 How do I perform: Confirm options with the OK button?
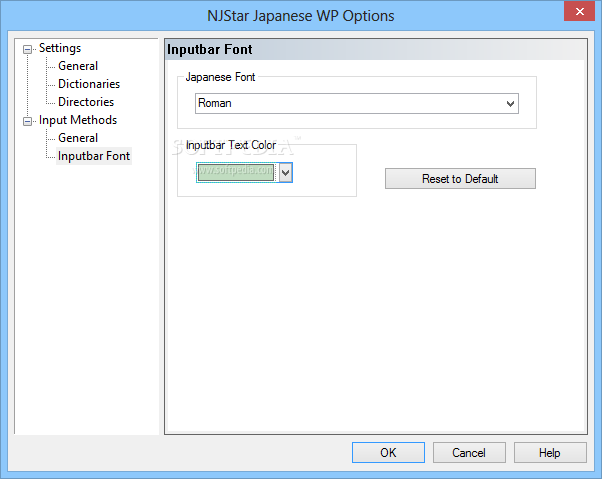388,453
